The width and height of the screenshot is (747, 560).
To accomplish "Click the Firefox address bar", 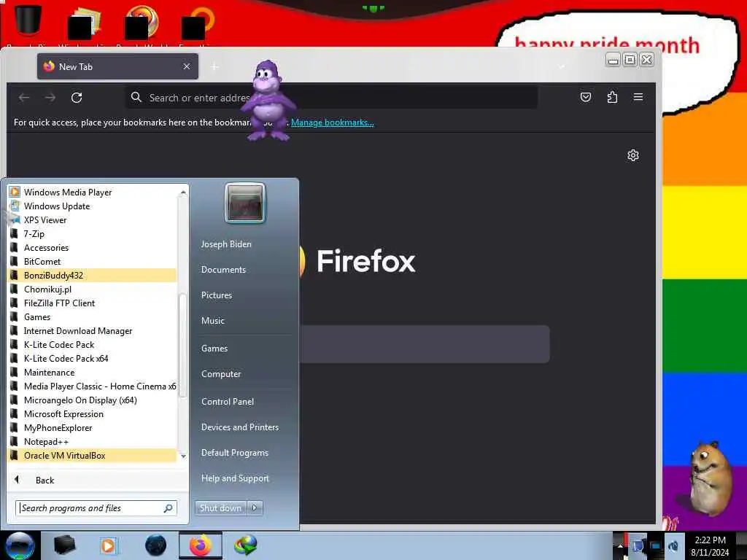I will click(x=331, y=98).
